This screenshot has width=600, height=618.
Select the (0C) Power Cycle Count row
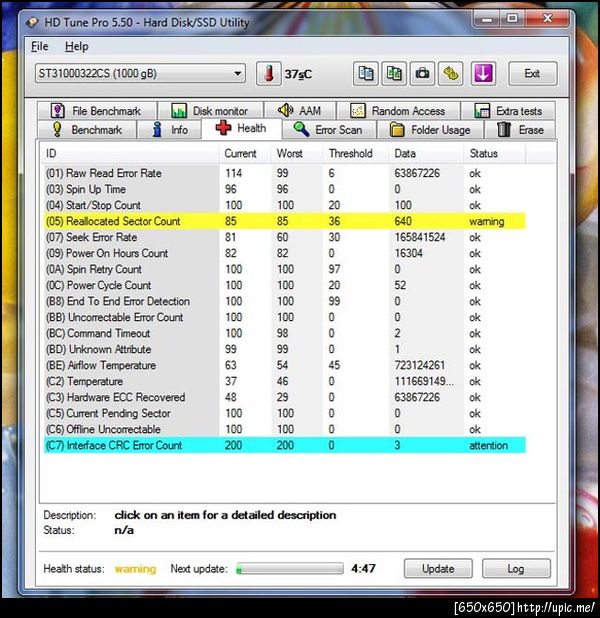tap(284, 285)
